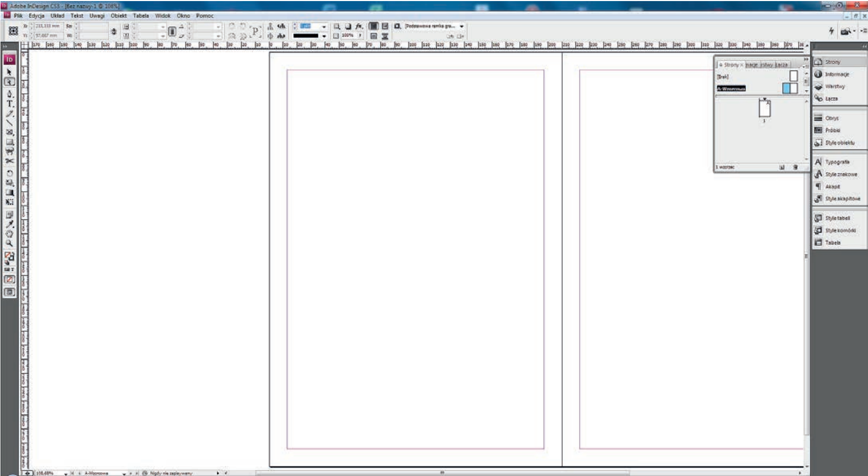Image resolution: width=868 pixels, height=476 pixels.
Task: Select the Type tool in toolbox
Action: point(10,104)
